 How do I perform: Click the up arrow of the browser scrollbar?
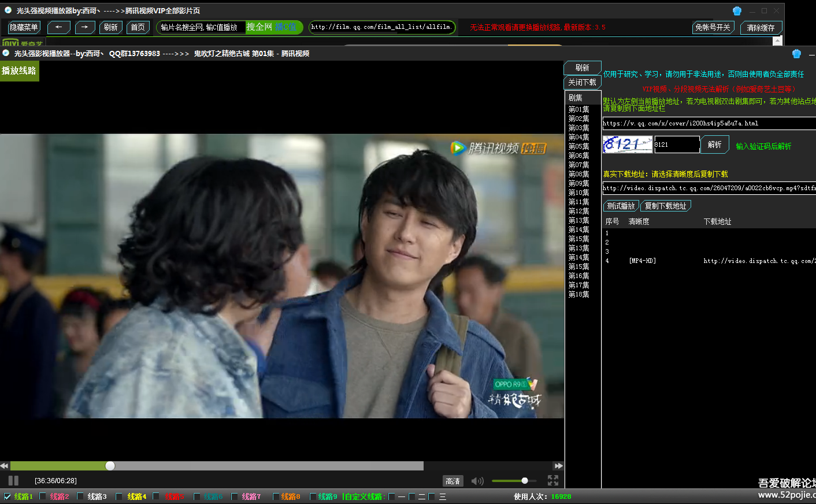777,40
